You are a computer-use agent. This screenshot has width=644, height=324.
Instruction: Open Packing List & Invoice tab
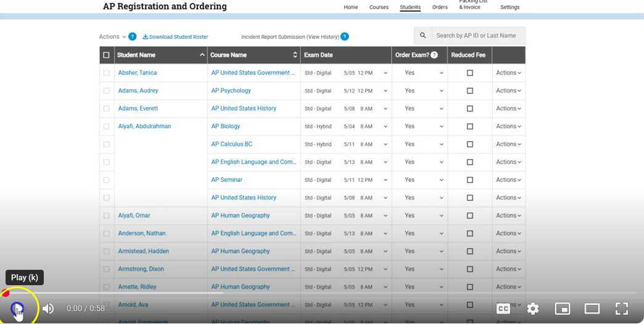click(473, 4)
